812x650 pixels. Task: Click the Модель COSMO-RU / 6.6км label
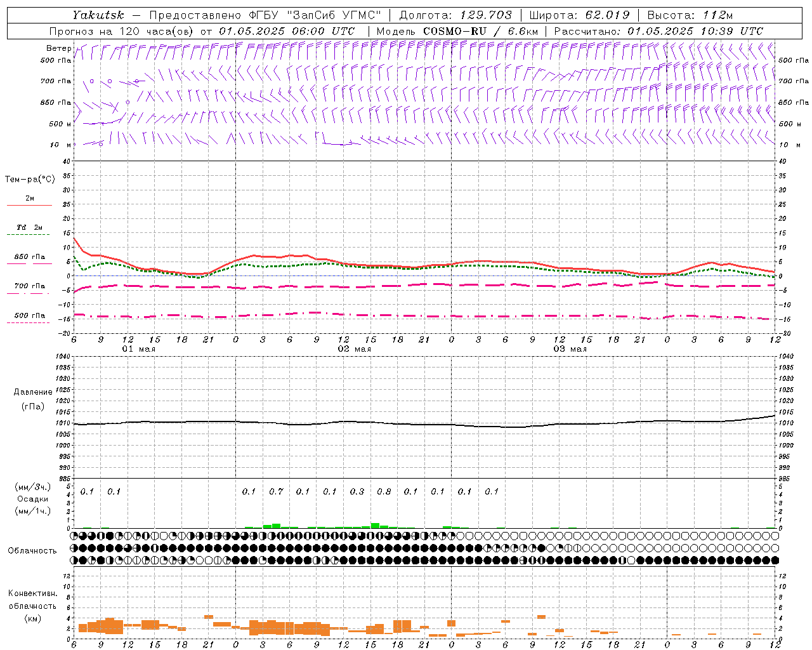pos(457,31)
